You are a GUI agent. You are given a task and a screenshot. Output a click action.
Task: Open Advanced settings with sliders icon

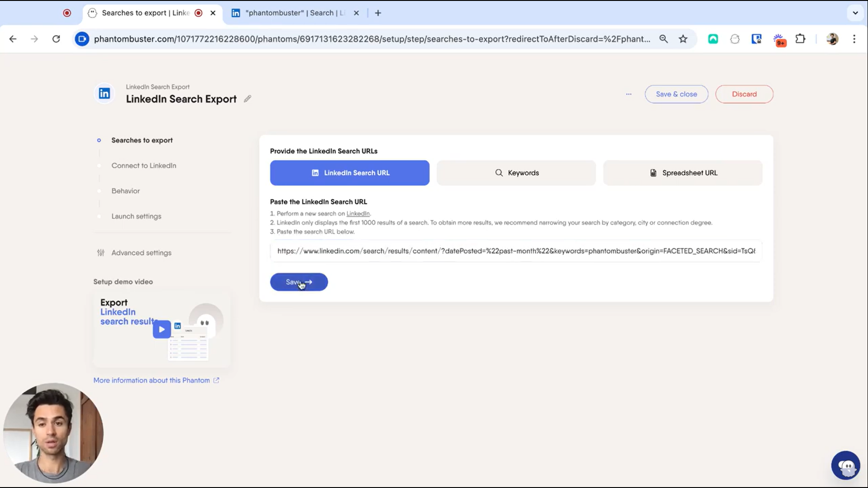click(141, 253)
